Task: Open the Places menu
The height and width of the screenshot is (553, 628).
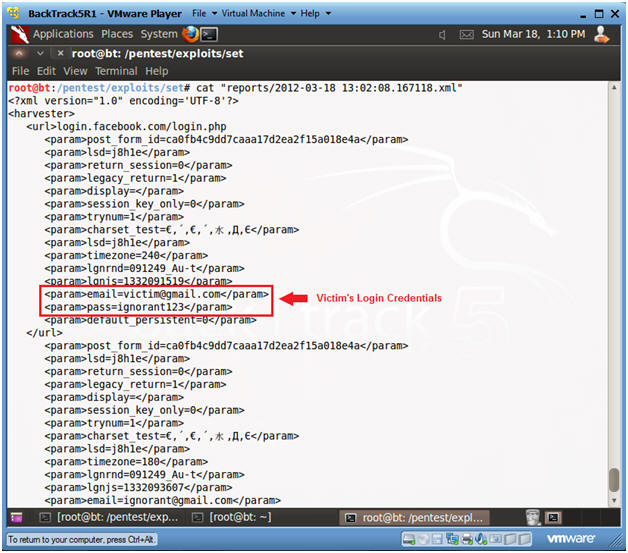Action: [x=117, y=34]
